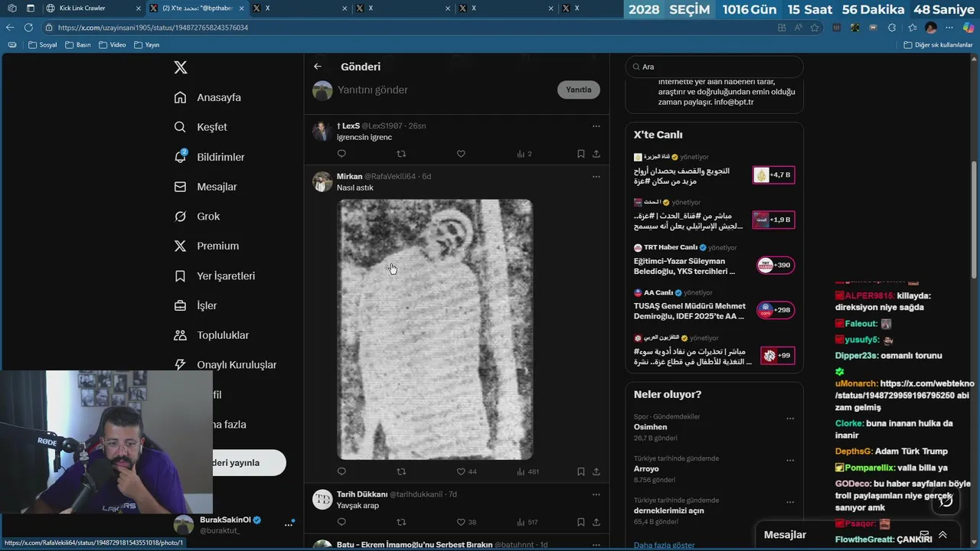Repost Tarih Dükkanı's comment

(x=401, y=522)
